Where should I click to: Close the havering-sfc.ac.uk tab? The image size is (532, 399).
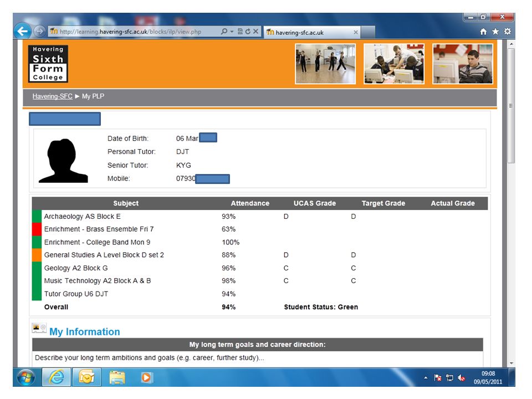(x=356, y=32)
